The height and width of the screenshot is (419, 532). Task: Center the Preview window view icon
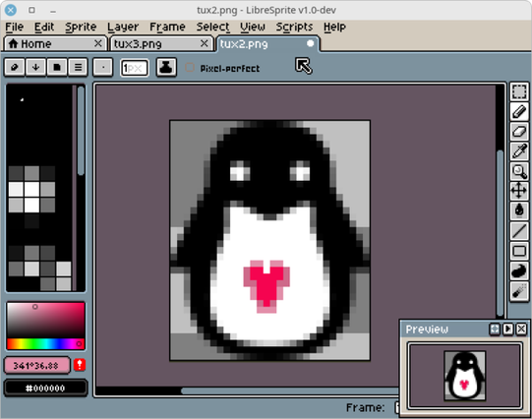495,329
